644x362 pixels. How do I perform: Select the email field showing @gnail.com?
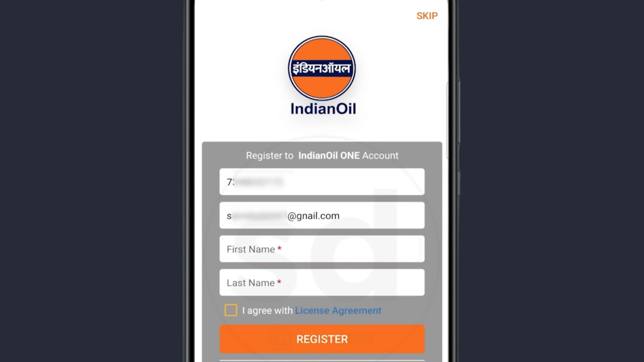322,215
